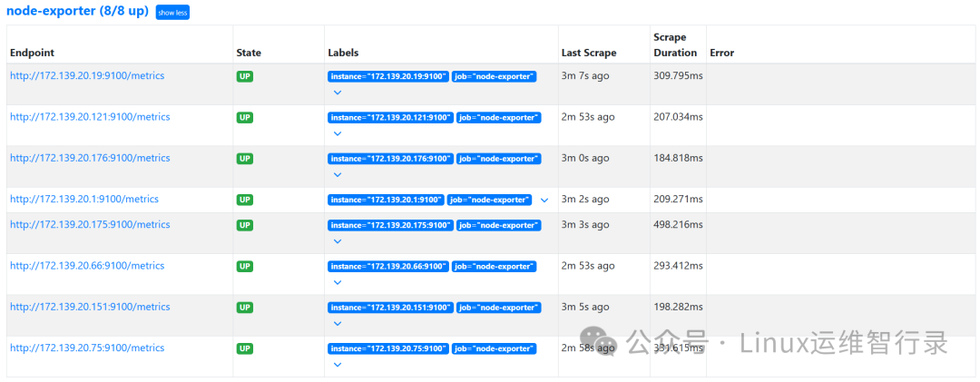This screenshot has width=980, height=382.
Task: Click the instance="172.139.20.1:9100" label badge
Action: [386, 200]
